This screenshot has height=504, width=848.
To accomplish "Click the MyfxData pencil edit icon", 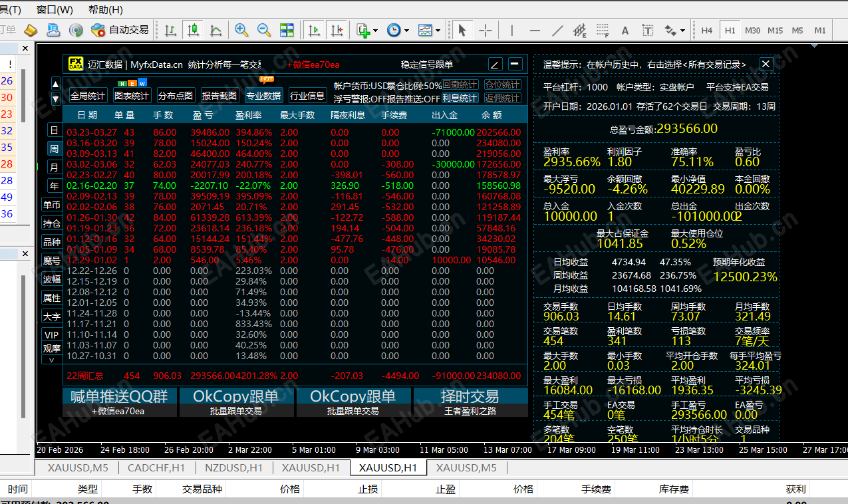I will (x=495, y=64).
